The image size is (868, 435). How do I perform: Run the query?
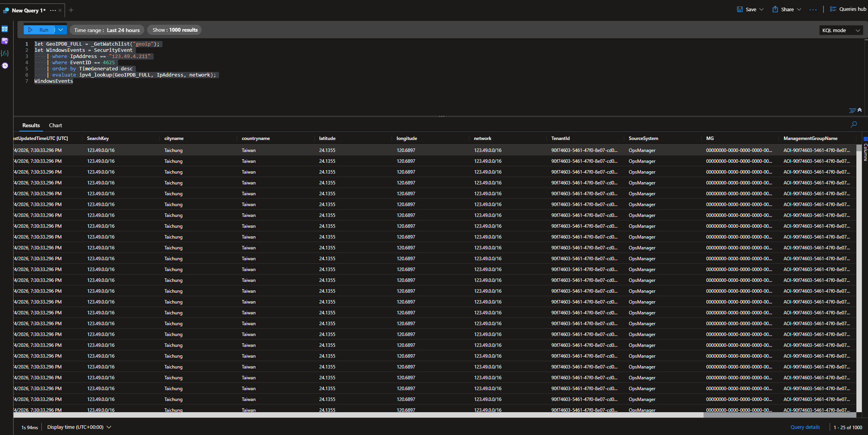coord(39,30)
